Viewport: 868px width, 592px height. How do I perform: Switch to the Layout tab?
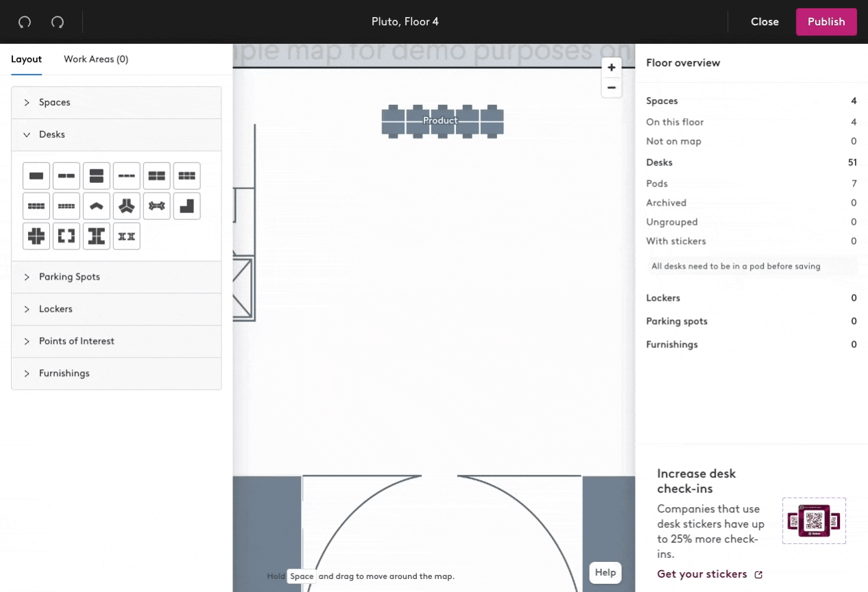27,60
